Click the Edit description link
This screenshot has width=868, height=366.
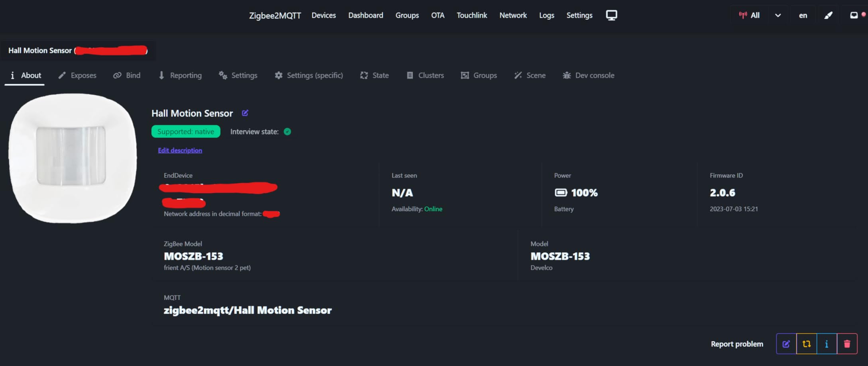[180, 151]
